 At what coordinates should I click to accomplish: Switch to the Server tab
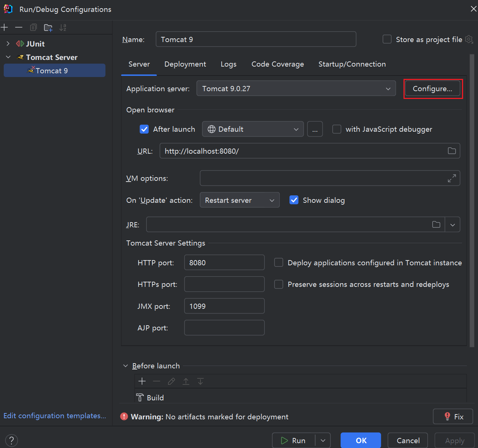139,64
